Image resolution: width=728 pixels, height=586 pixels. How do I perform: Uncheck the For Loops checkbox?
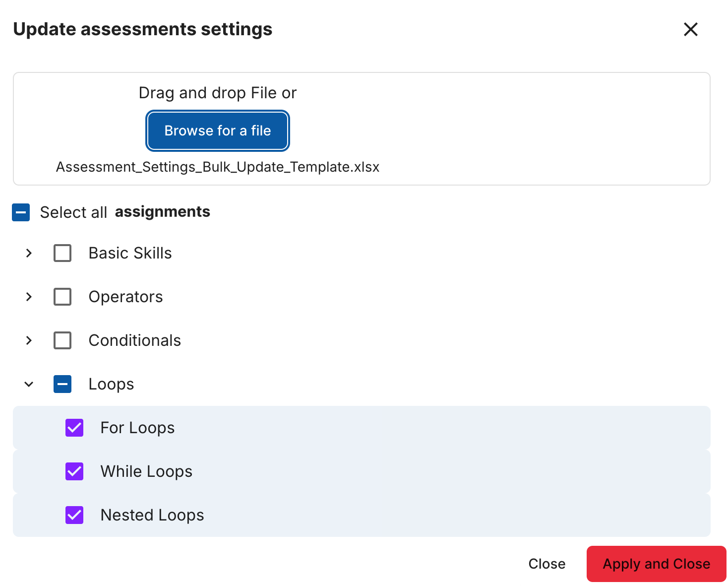pos(74,428)
